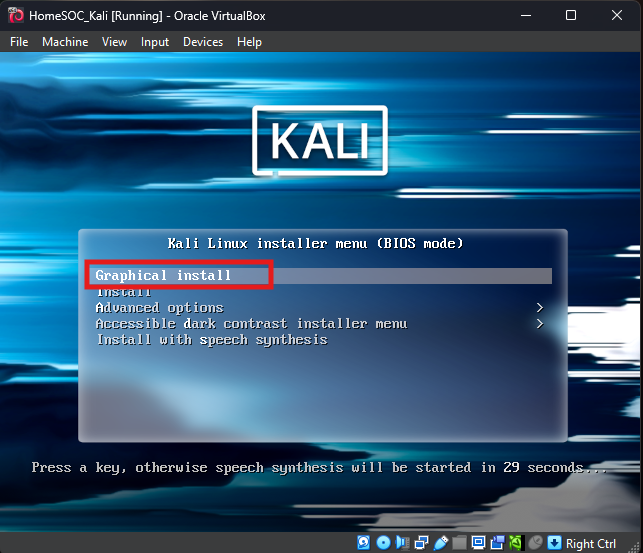
Task: Click the mouse integration status icon
Action: pos(535,543)
